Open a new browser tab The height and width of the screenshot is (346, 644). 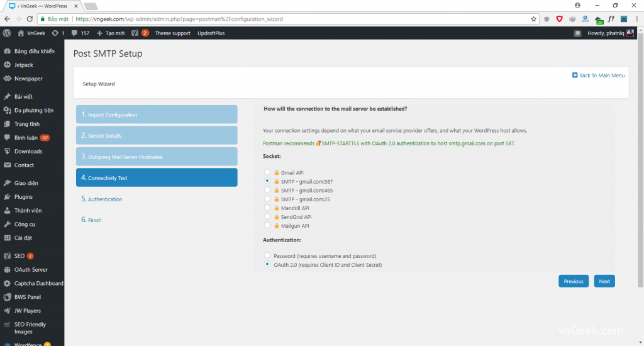tap(91, 6)
